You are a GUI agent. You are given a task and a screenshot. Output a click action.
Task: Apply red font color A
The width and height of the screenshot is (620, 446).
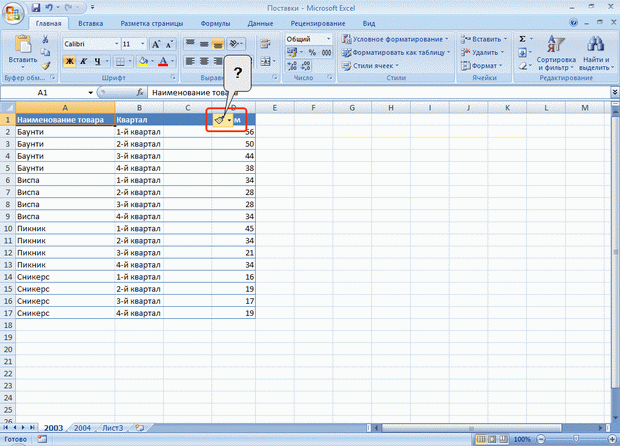click(x=163, y=61)
